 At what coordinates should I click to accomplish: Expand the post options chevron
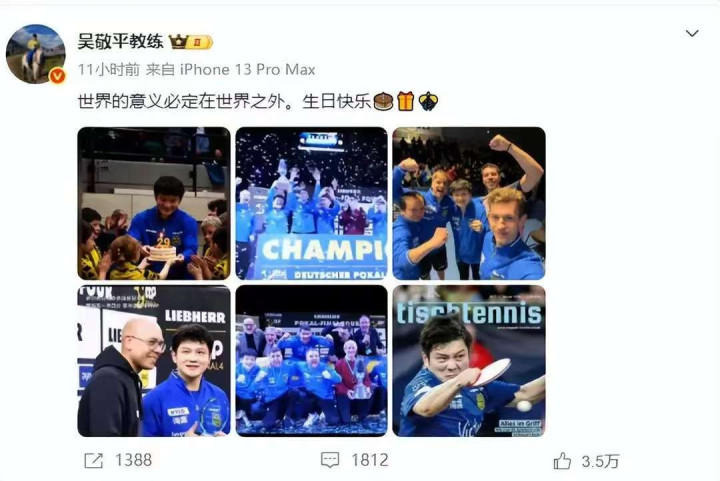[692, 34]
